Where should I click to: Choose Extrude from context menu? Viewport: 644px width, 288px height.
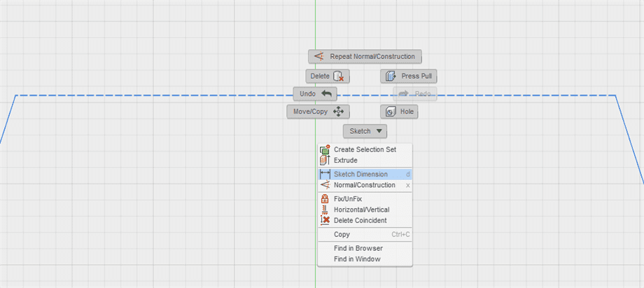coord(365,160)
